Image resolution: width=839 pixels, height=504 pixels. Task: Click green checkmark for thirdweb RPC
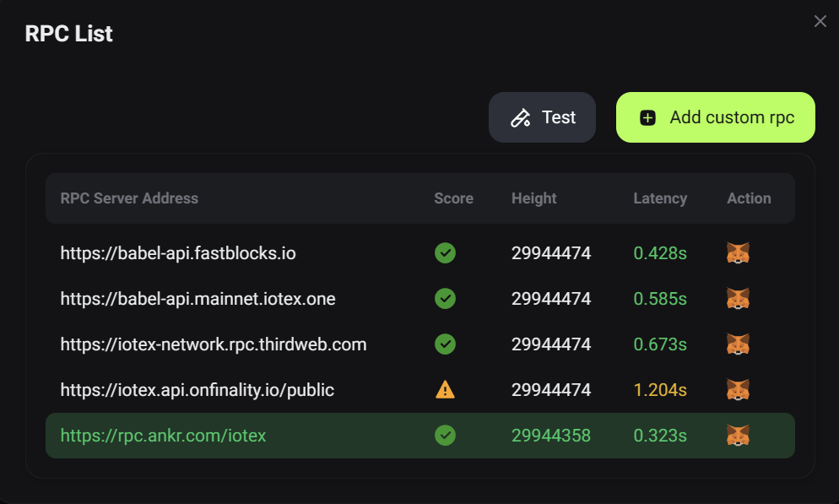(x=445, y=344)
